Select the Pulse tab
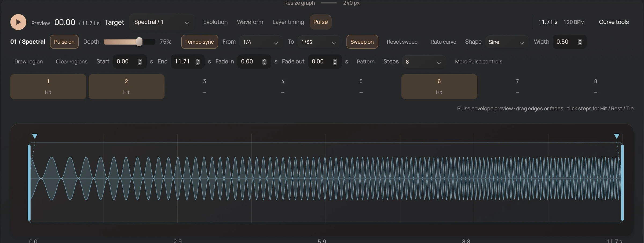This screenshot has height=243, width=644. (x=321, y=22)
